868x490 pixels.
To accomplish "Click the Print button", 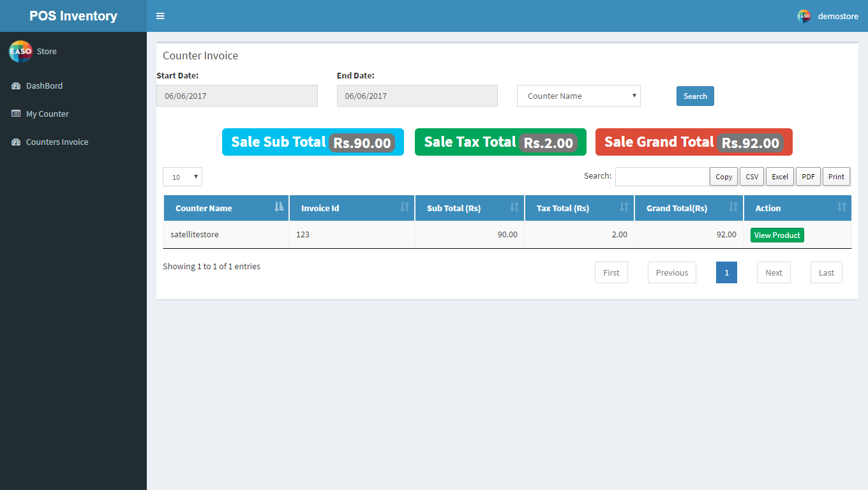I will point(836,177).
